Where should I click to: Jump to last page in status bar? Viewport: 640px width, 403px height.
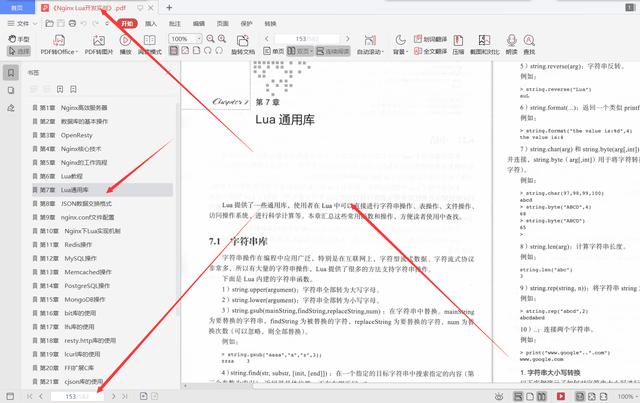coord(125,396)
